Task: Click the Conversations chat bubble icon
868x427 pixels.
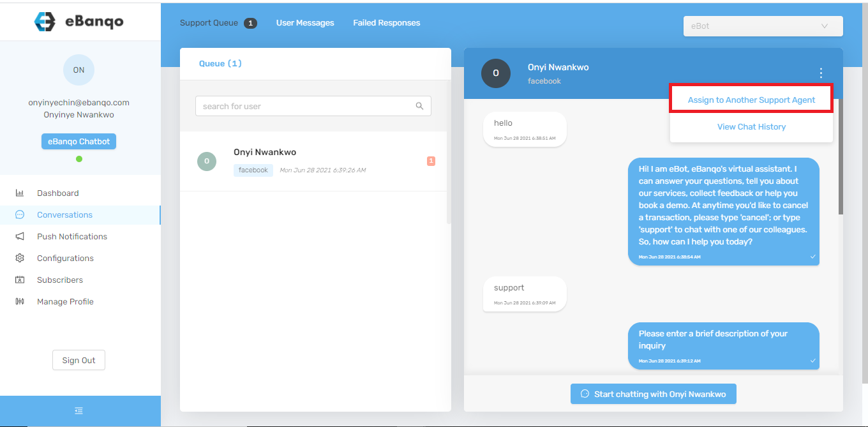Action: [20, 214]
